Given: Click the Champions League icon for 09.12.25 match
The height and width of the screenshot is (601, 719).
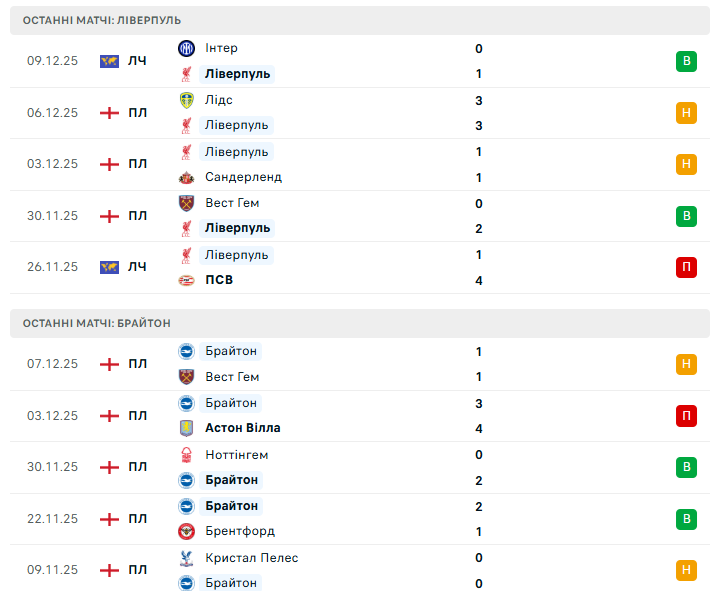Looking at the screenshot, I should coord(110,61).
